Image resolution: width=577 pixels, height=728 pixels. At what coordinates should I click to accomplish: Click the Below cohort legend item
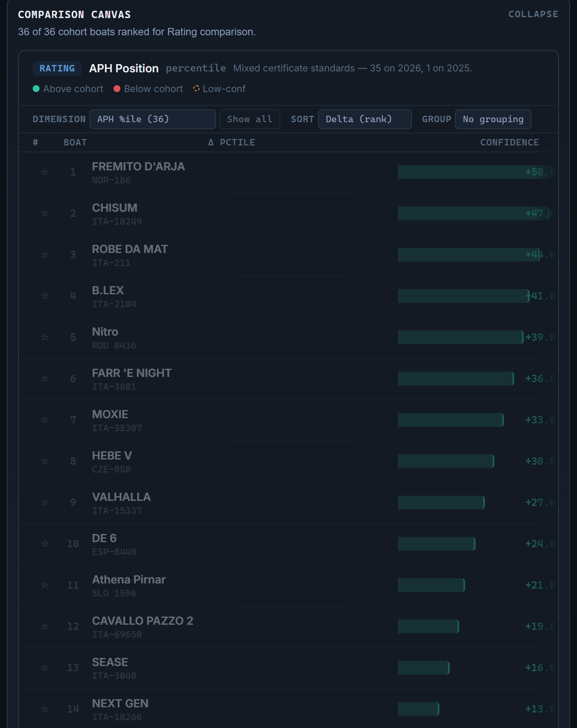(x=148, y=89)
